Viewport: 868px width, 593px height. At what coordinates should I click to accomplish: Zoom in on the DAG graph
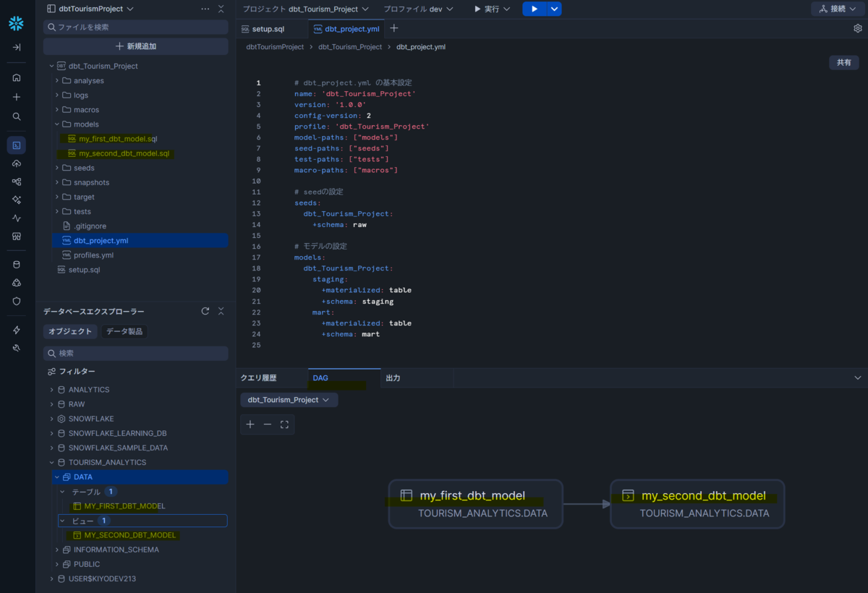coord(250,425)
